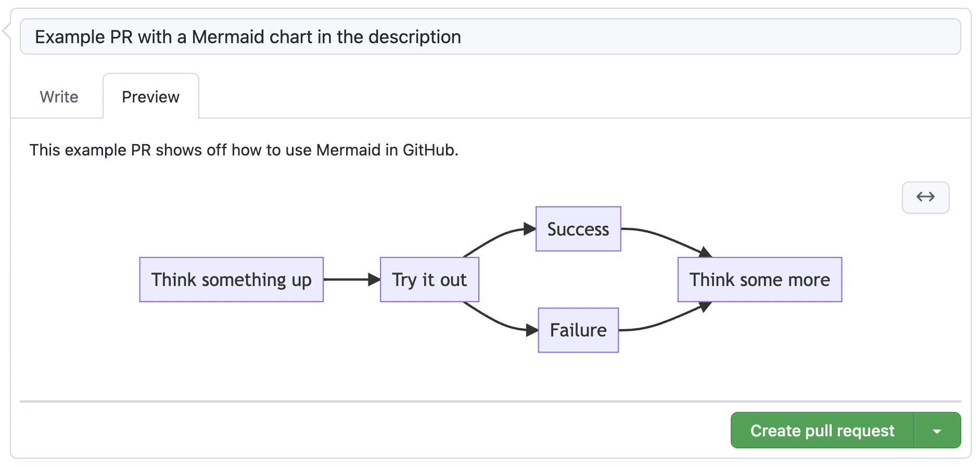Click the "Success" node in the chart

578,229
